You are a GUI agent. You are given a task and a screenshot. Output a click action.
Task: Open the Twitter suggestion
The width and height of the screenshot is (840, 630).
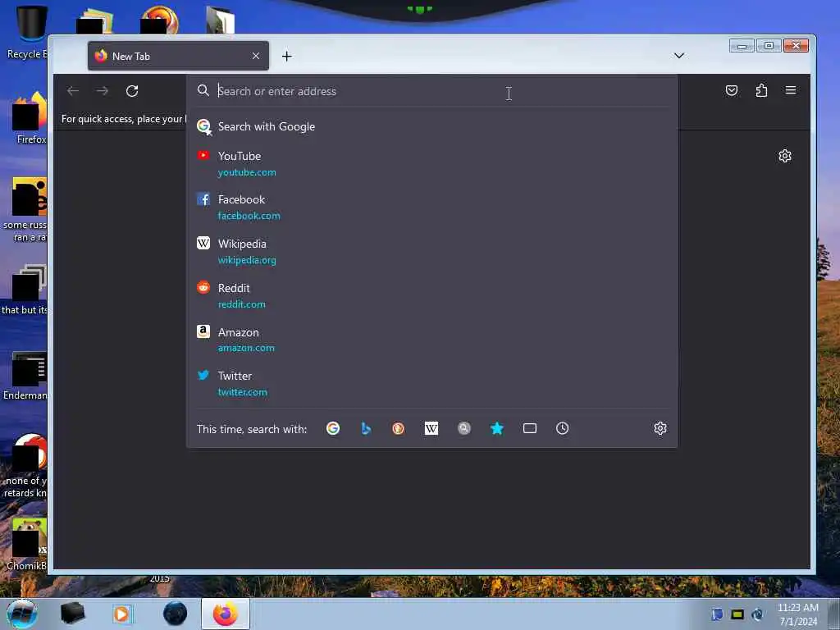(x=431, y=384)
